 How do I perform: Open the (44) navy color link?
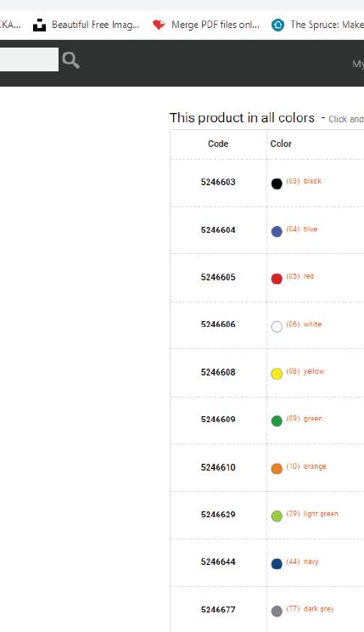[302, 561]
